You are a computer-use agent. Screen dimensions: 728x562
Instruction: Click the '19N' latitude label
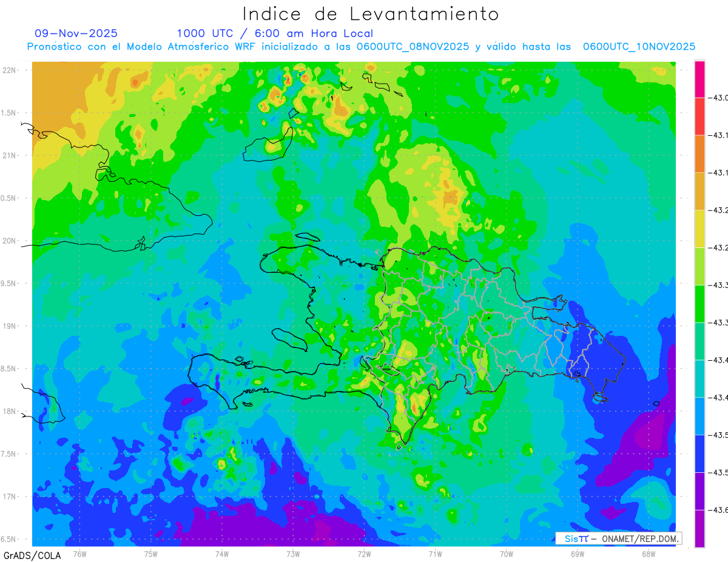click(9, 326)
